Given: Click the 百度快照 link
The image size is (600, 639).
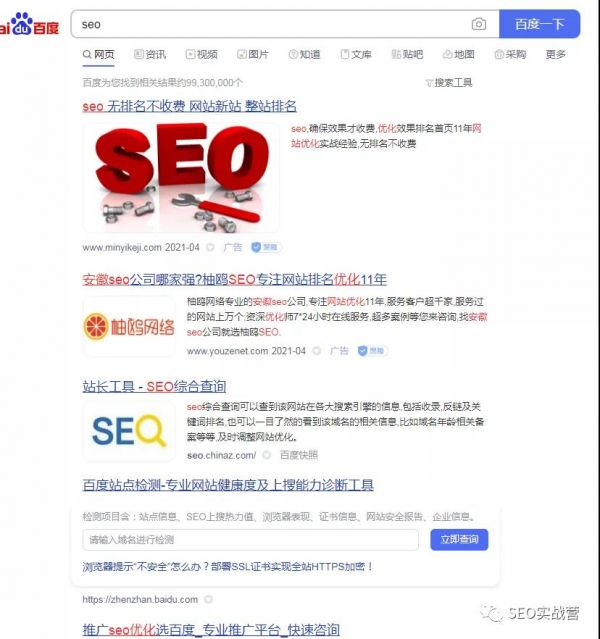Looking at the screenshot, I should click(299, 455).
